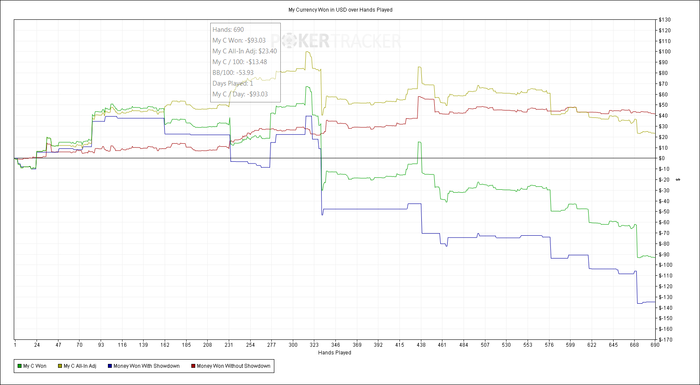Click the $-90 label on the y-axis

[663, 254]
